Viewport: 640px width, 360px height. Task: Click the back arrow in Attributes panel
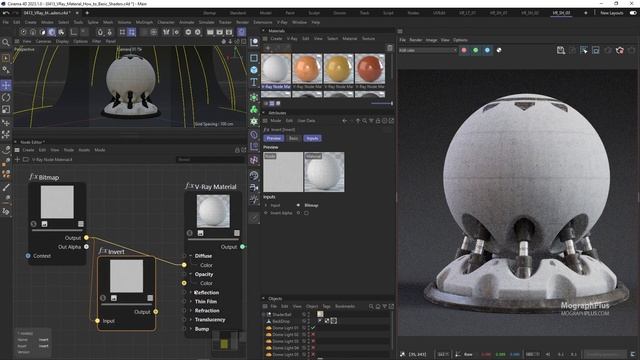coord(345,121)
